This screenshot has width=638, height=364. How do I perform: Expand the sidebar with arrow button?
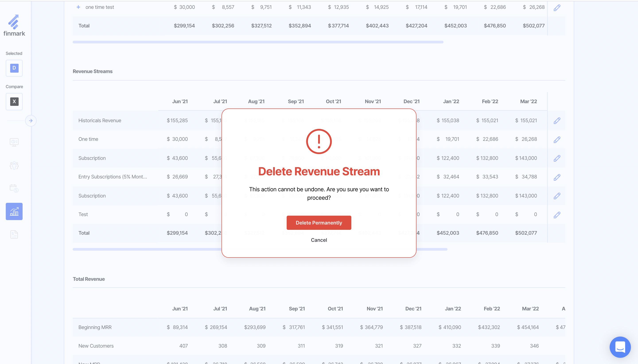coord(31,121)
